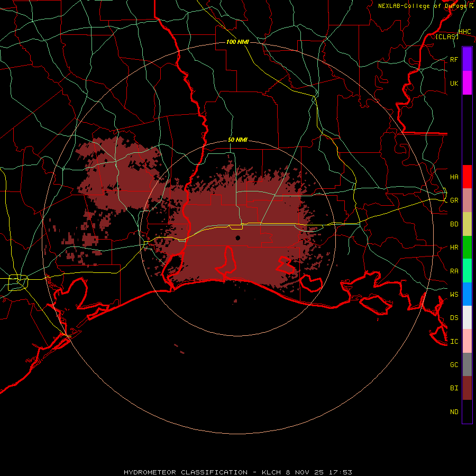Click the RA mint-green legend swatch
Screen dimensions: 476x476
[x=467, y=271]
